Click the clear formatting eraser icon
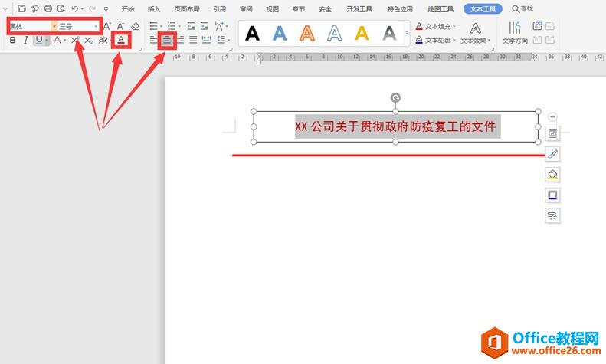 tap(135, 26)
